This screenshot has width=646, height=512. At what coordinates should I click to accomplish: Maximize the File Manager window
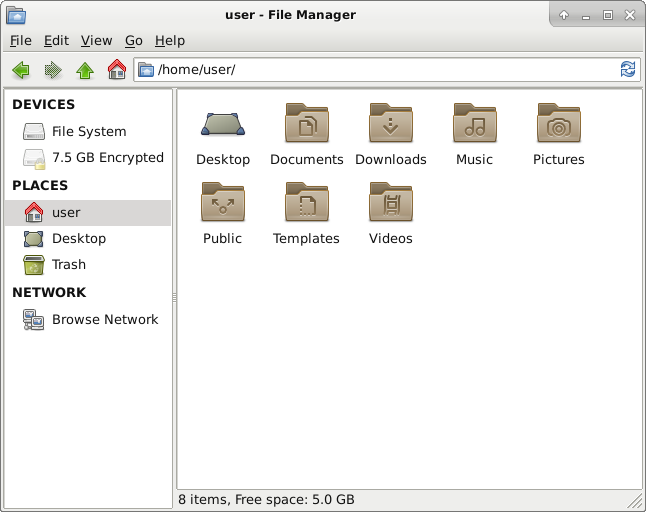pyautogui.click(x=608, y=15)
